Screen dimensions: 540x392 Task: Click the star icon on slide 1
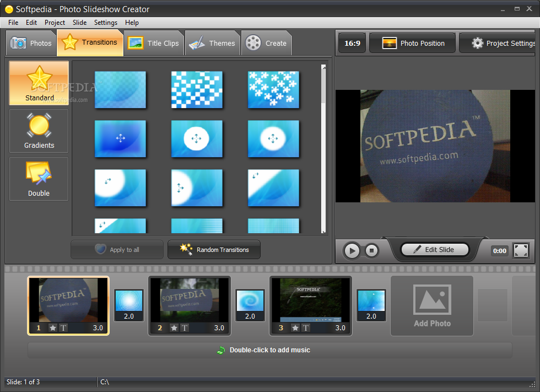[53, 328]
